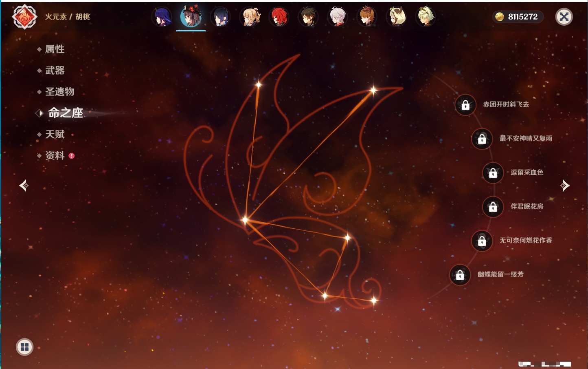Open constellation label 最不安神晴又复雨

[526, 138]
